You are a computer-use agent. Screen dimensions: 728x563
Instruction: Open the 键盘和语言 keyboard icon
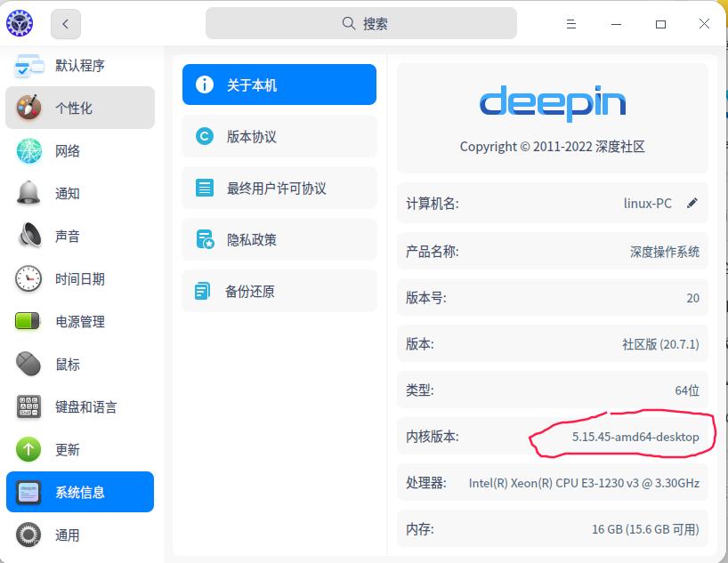click(26, 406)
